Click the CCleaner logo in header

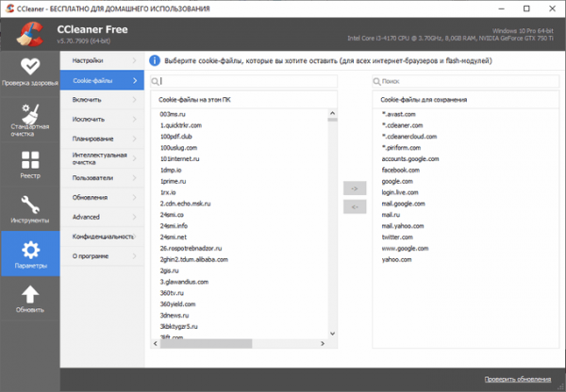tap(29, 35)
